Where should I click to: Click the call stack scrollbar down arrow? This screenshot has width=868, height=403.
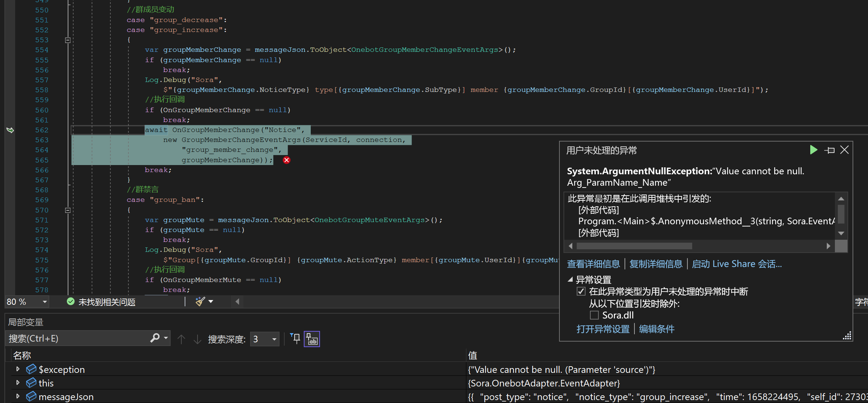click(x=841, y=233)
